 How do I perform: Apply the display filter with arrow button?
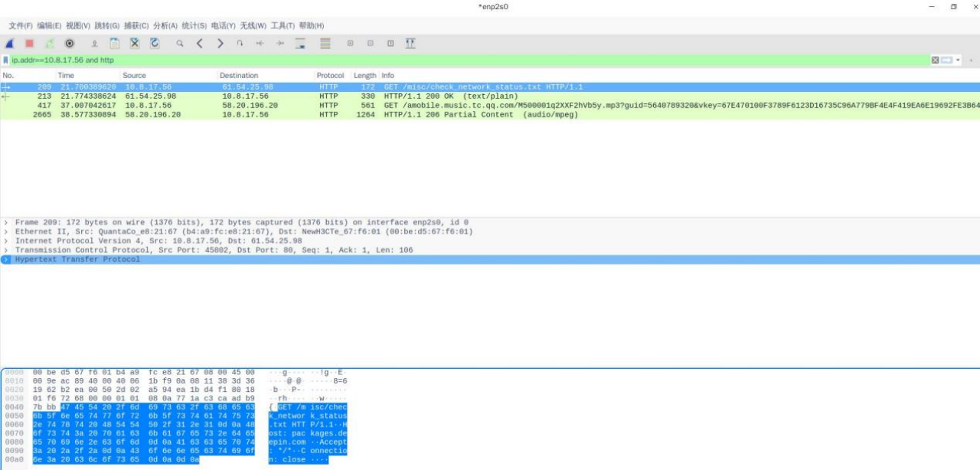tap(947, 60)
